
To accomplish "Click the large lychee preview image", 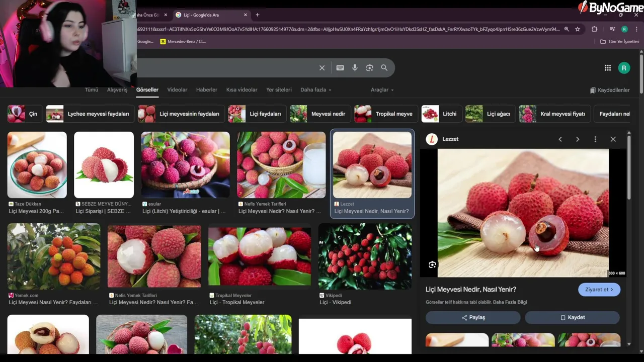I will click(523, 213).
